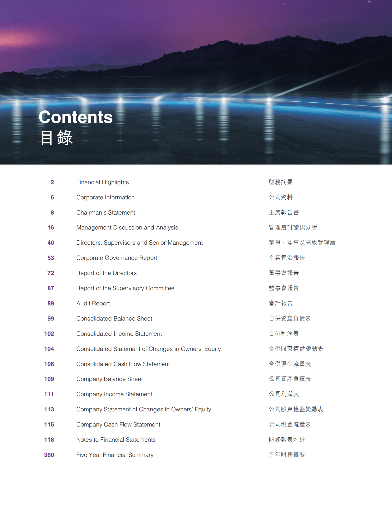Screen dimensions: 392x532
Task: Go to the Report of the Directors
Action: [106, 273]
